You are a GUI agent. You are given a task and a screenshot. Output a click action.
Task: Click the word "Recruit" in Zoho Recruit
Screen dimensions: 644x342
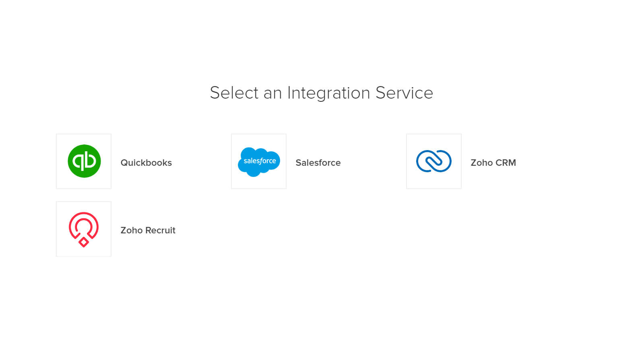pos(160,230)
